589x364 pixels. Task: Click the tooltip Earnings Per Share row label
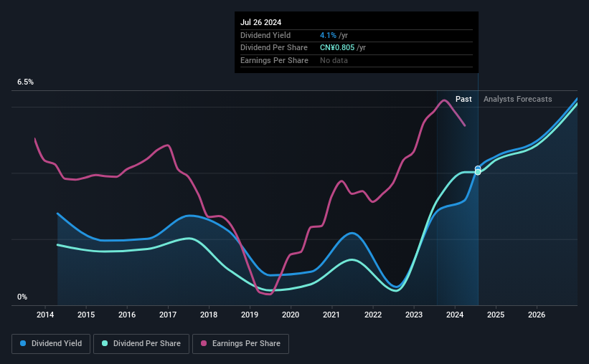[274, 60]
